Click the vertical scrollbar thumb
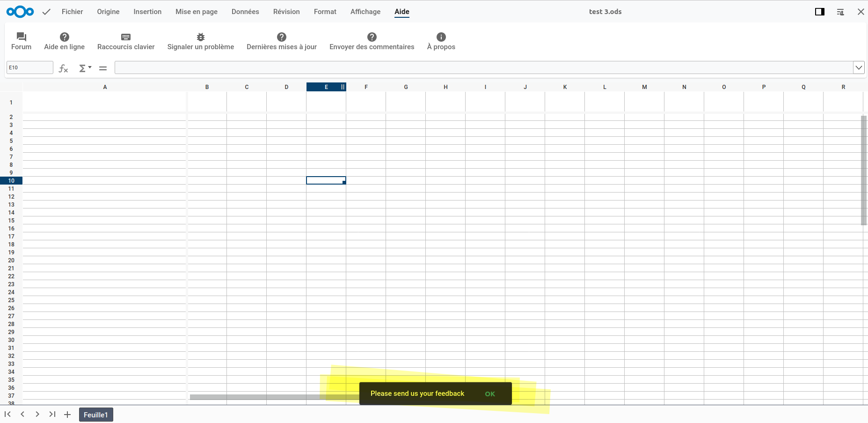The width and height of the screenshot is (868, 423). [x=864, y=171]
